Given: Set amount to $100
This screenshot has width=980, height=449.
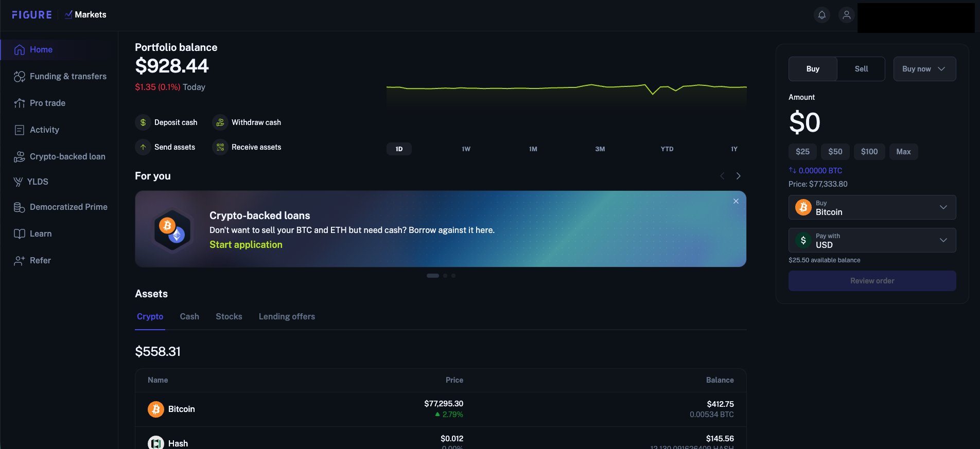Looking at the screenshot, I should [869, 152].
